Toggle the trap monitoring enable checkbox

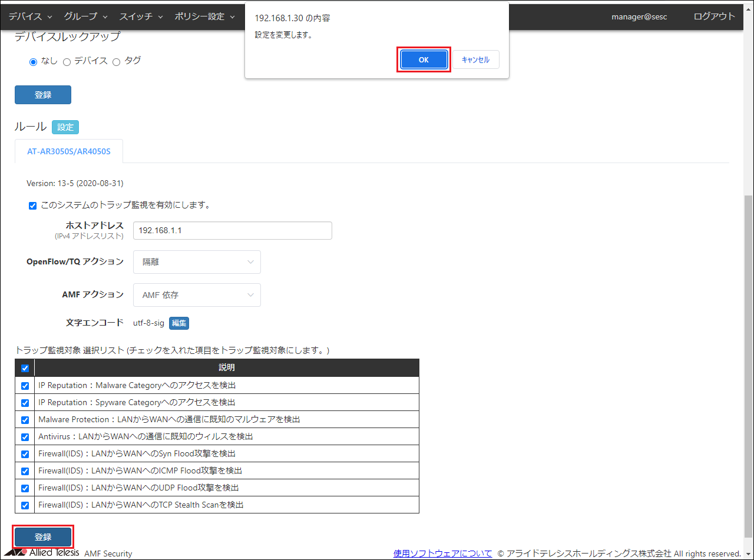[33, 206]
